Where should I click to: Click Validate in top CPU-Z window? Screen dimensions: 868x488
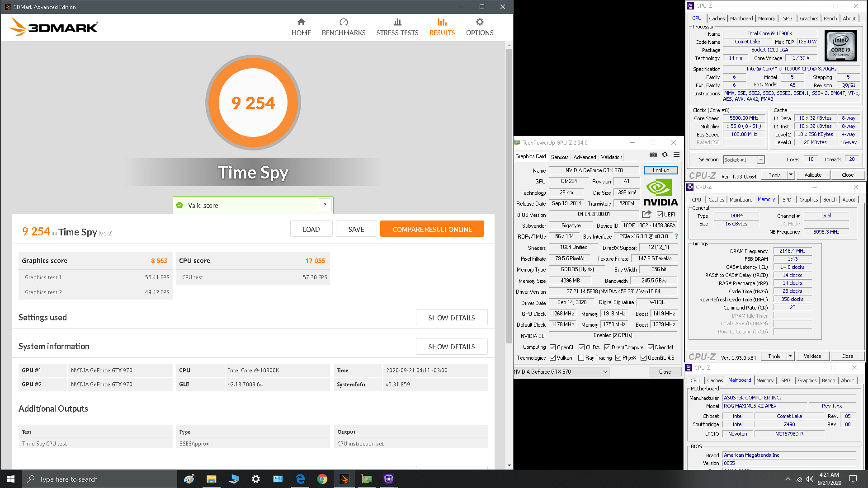pyautogui.click(x=813, y=175)
